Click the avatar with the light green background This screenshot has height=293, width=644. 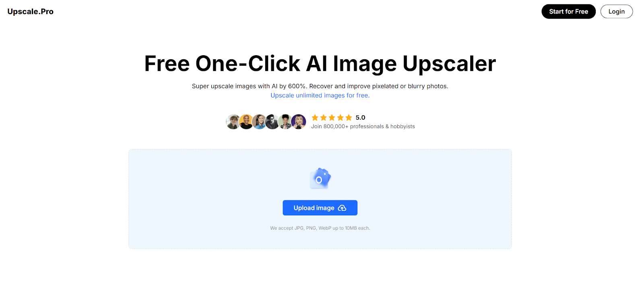tap(285, 122)
